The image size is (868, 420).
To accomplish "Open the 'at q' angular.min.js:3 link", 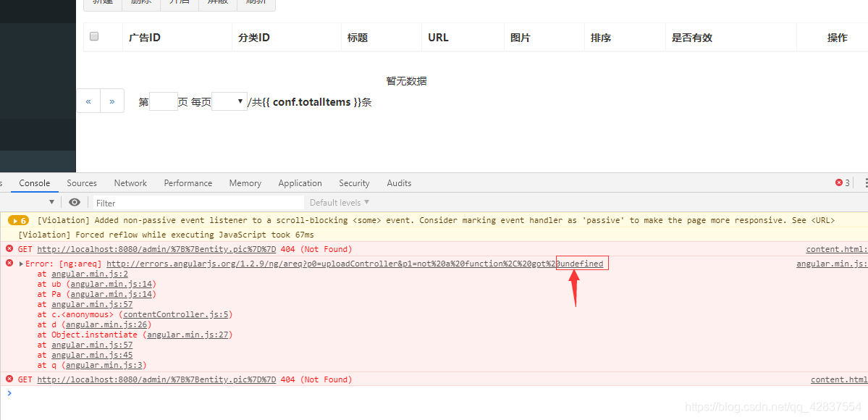I will [x=104, y=365].
